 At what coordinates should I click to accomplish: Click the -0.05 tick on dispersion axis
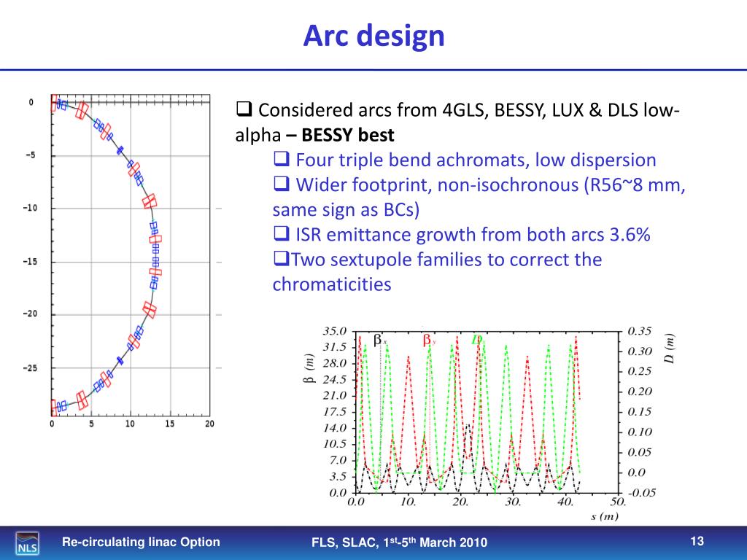[642, 492]
